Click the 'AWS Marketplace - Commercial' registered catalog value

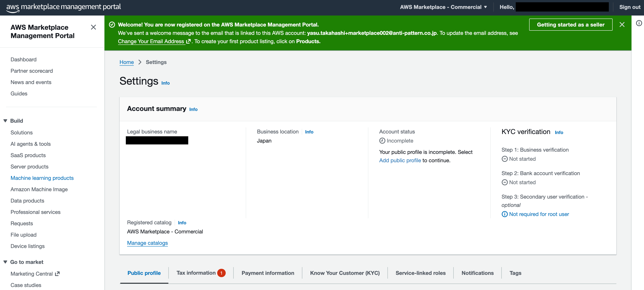pos(165,232)
